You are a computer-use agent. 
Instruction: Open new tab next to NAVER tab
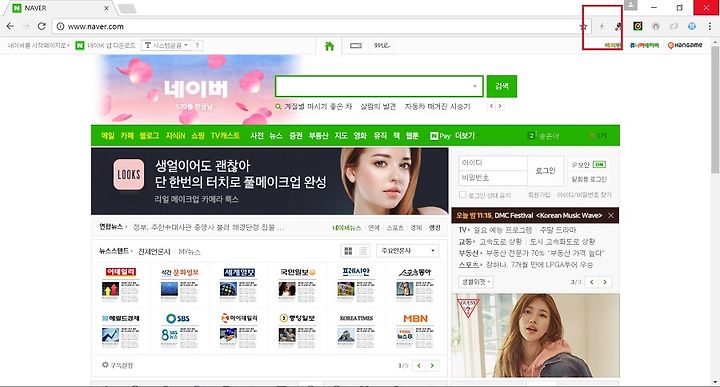pos(127,8)
